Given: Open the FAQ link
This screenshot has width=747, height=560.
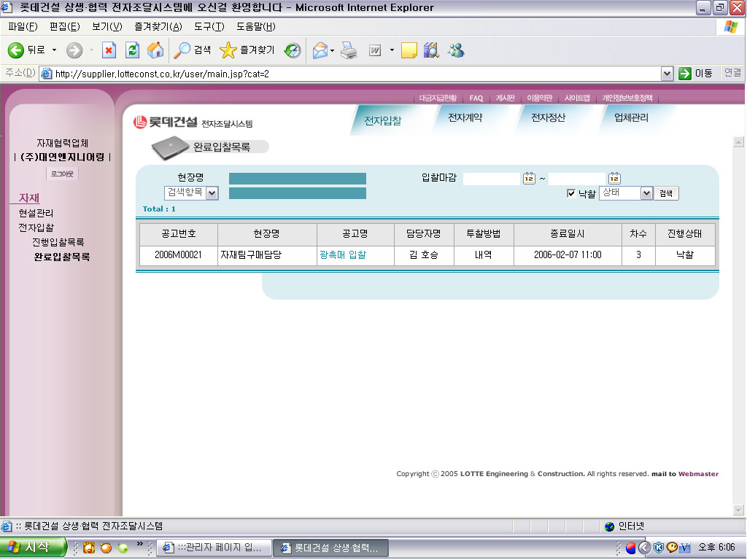Looking at the screenshot, I should (476, 98).
